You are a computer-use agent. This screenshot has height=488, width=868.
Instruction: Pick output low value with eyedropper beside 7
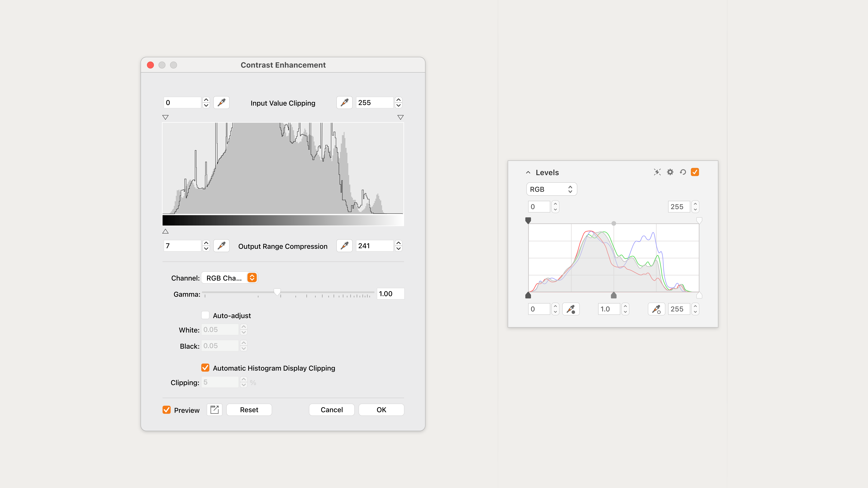221,246
